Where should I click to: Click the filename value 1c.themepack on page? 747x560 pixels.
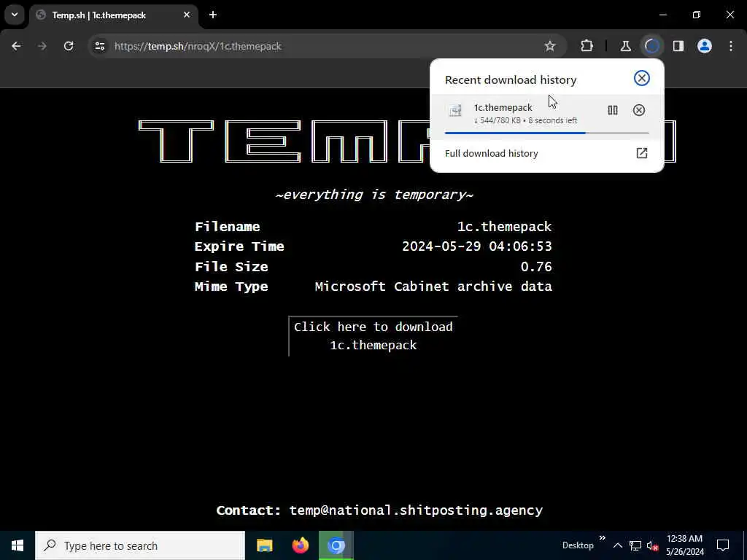click(x=505, y=227)
